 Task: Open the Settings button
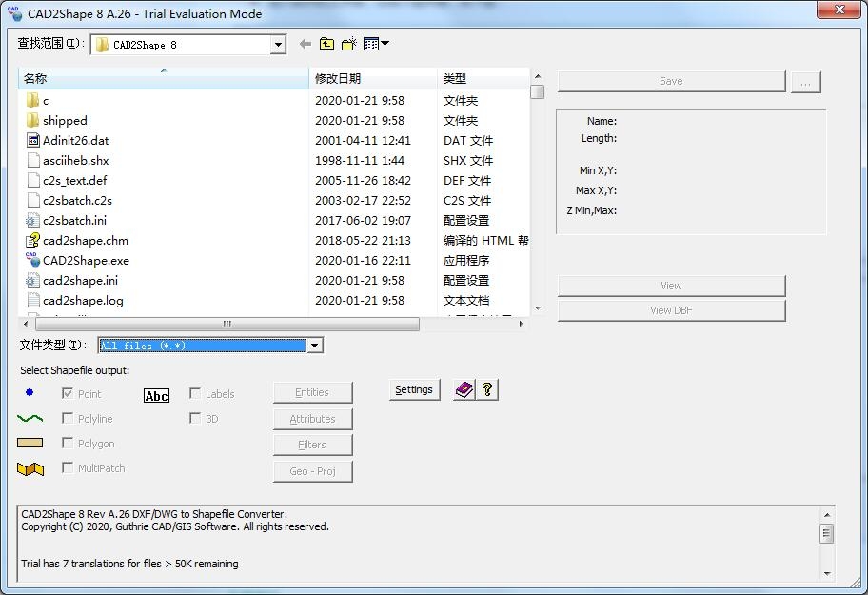[414, 389]
